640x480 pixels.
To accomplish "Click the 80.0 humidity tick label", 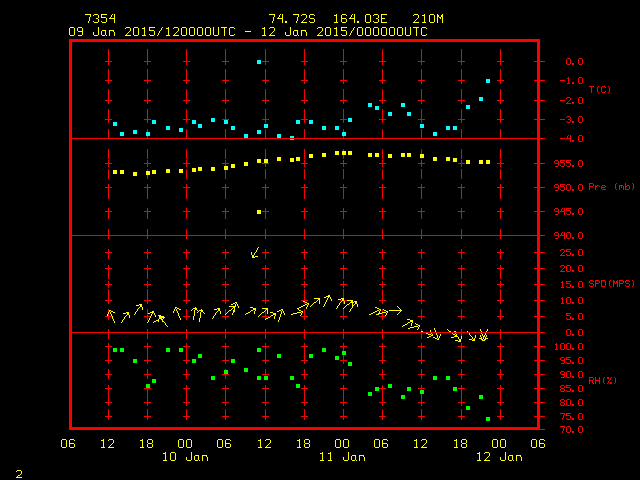I will [571, 403].
